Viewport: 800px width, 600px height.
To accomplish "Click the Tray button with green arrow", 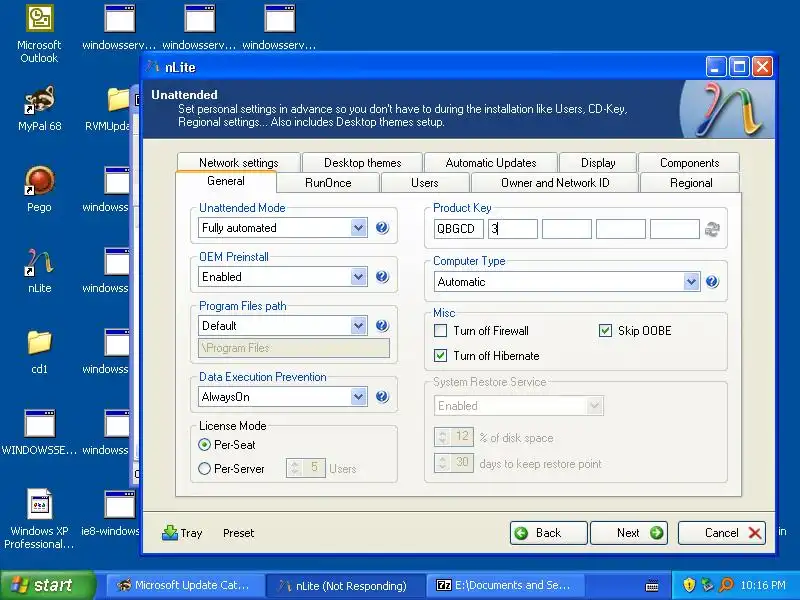I will [x=182, y=533].
